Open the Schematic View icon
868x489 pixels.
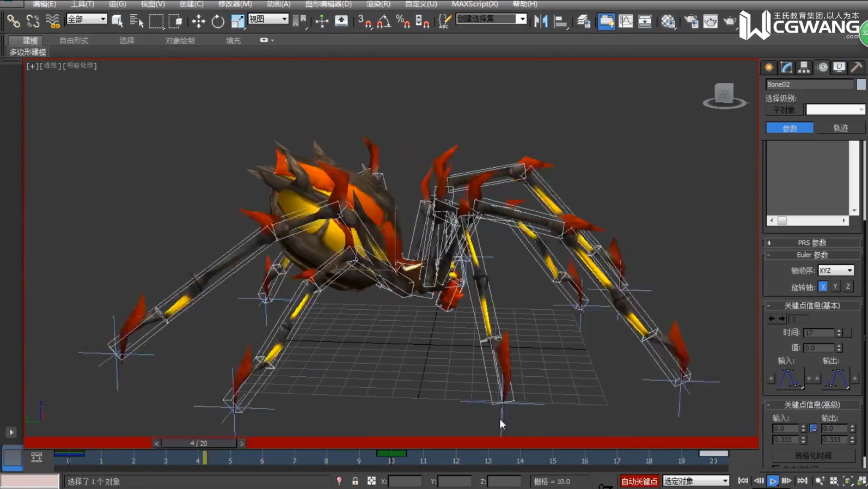pos(645,21)
